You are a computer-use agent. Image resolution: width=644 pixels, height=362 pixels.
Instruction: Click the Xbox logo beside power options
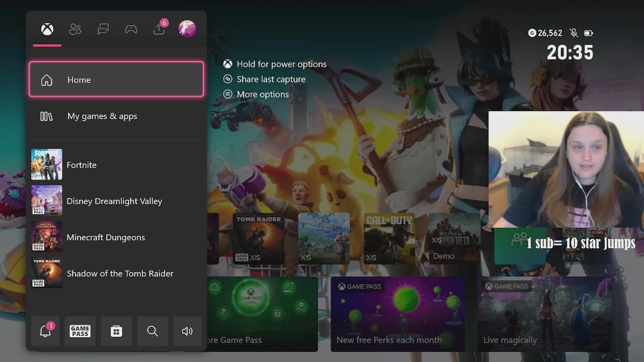click(x=228, y=64)
